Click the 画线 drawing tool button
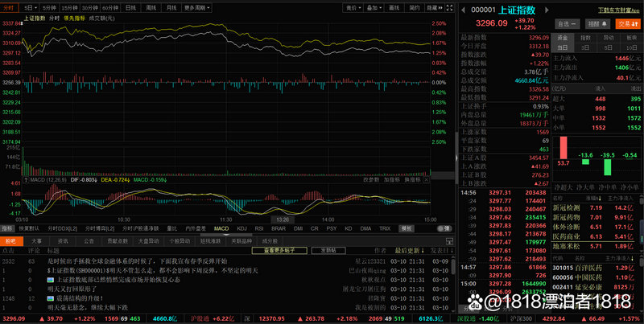This screenshot has height=324, width=644. [x=393, y=6]
